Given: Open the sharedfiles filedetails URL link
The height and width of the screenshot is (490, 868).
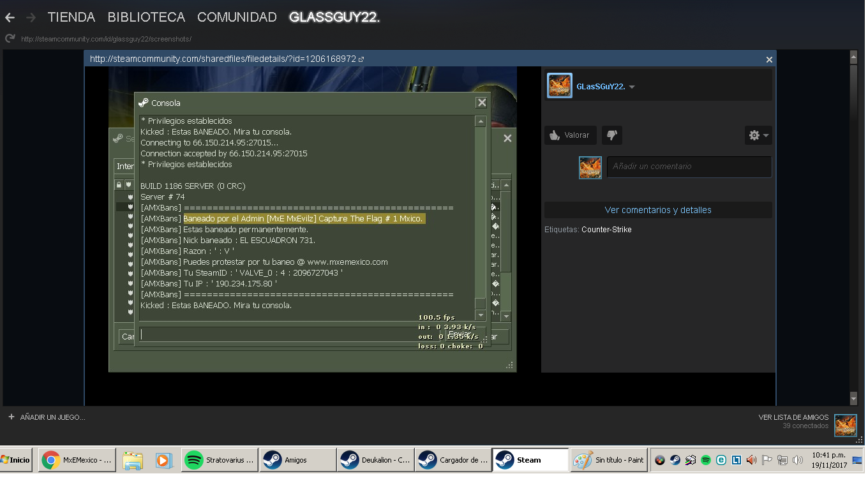Looking at the screenshot, I should pyautogui.click(x=223, y=59).
